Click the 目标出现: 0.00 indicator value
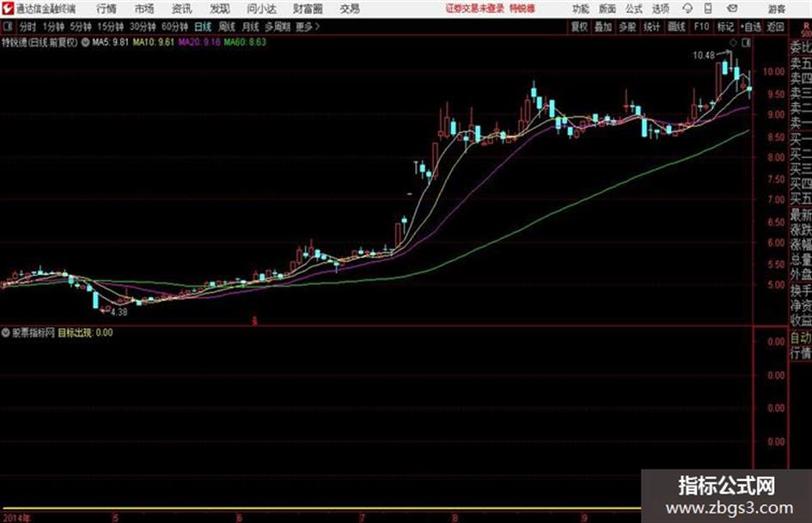The image size is (812, 523). click(x=85, y=332)
